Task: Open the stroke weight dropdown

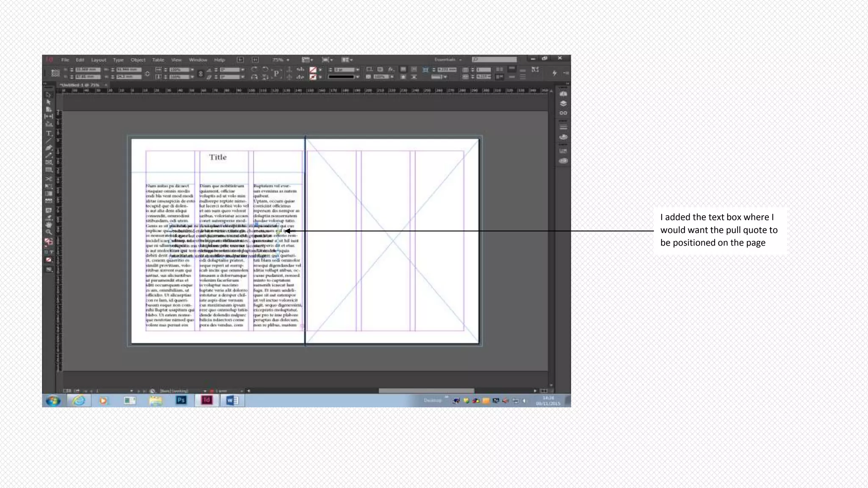Action: [358, 70]
